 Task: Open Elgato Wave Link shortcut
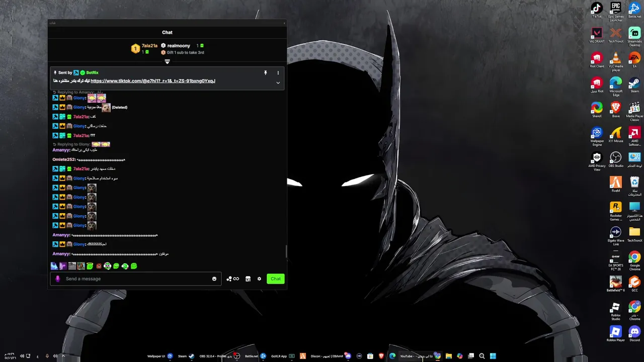616,236
